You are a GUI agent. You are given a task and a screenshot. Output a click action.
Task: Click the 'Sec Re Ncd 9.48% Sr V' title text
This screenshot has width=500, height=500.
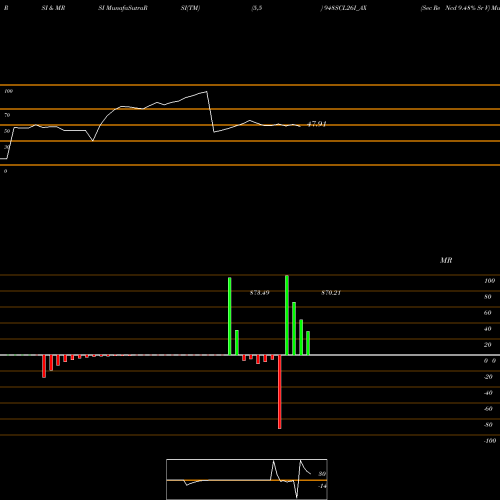click(x=454, y=8)
